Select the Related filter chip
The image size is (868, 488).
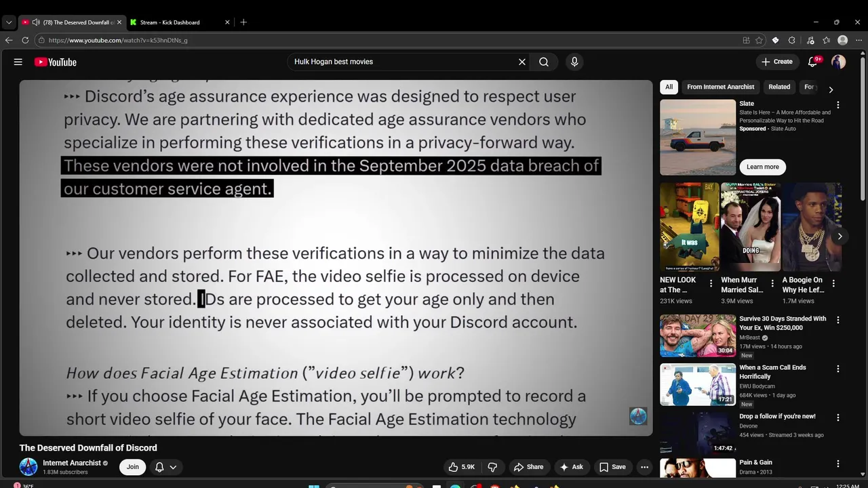[x=779, y=87]
